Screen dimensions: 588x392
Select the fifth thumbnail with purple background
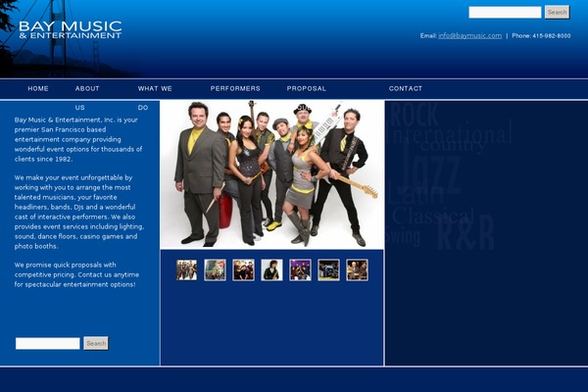point(301,269)
